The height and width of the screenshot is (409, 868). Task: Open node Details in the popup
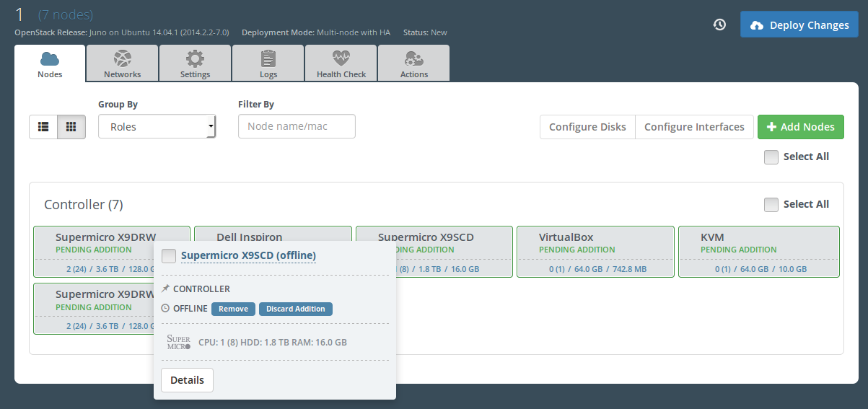[x=187, y=380]
